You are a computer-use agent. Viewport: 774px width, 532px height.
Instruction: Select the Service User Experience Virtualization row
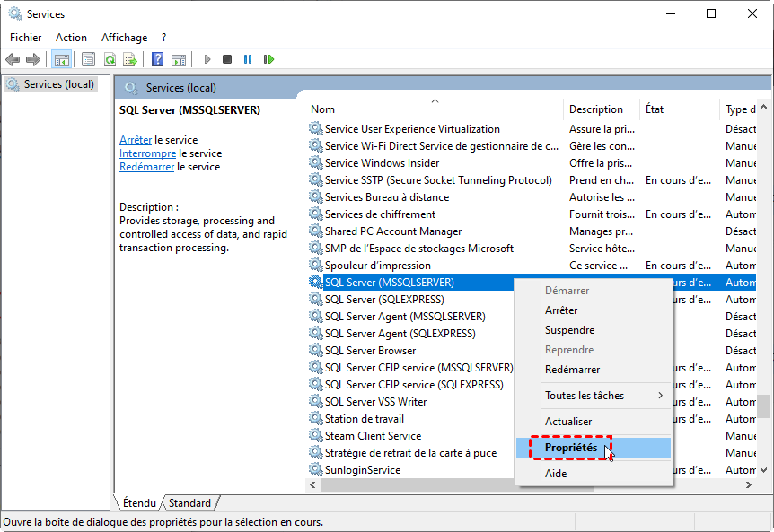(x=532, y=128)
